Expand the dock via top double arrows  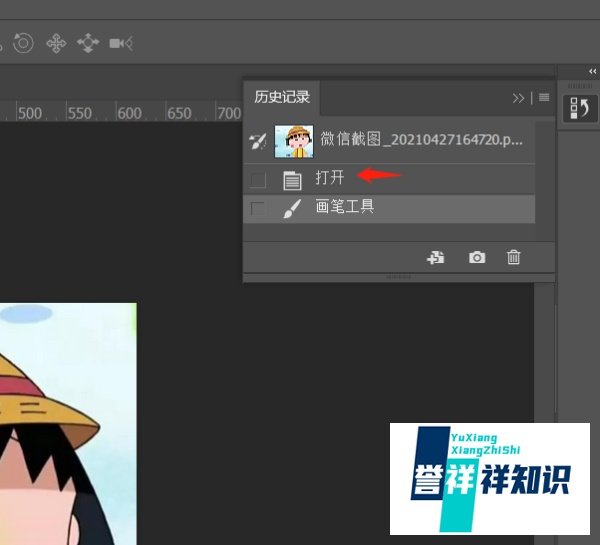click(592, 71)
